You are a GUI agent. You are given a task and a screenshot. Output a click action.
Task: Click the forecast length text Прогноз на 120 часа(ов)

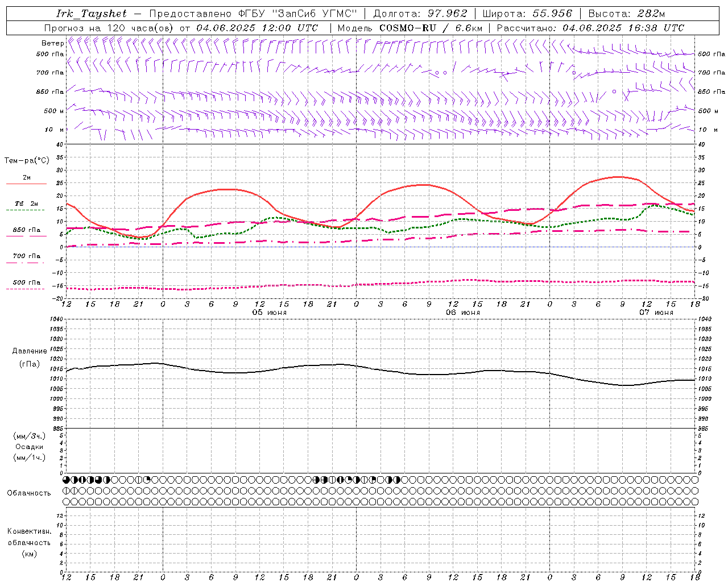click(x=109, y=28)
